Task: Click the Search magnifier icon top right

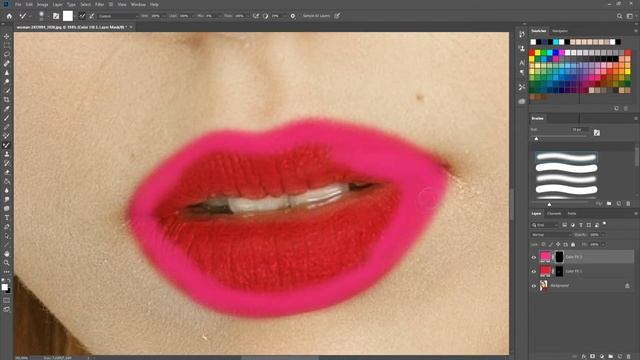Action: click(x=620, y=16)
